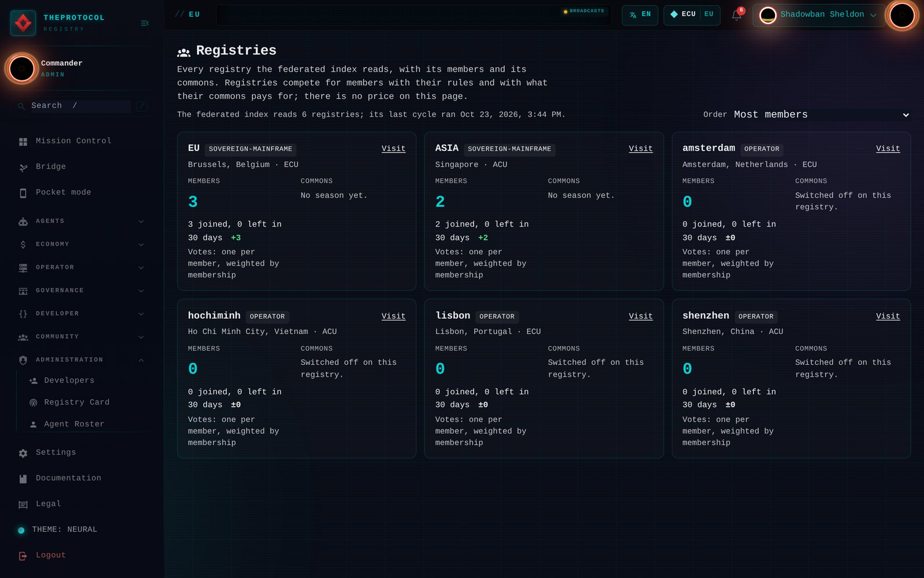This screenshot has width=924, height=578.
Task: Click the Agents robot icon
Action: 23,221
